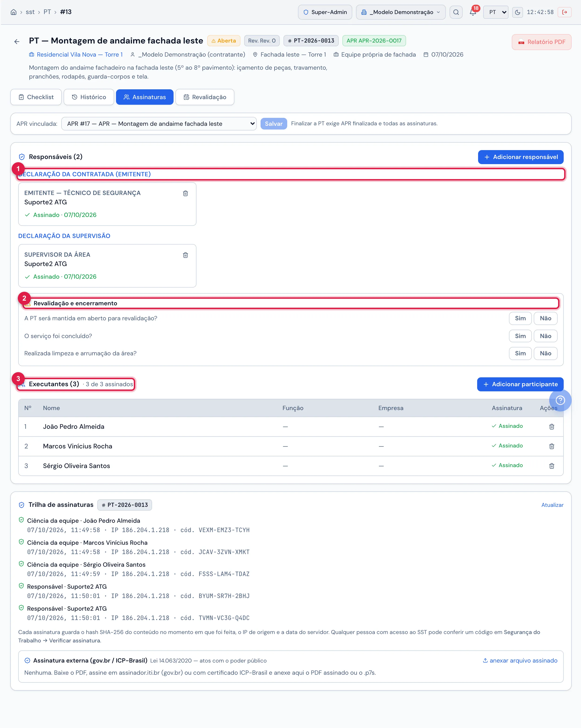
Task: Remove executante Marcos Vinícius Rocha
Action: [x=552, y=446]
